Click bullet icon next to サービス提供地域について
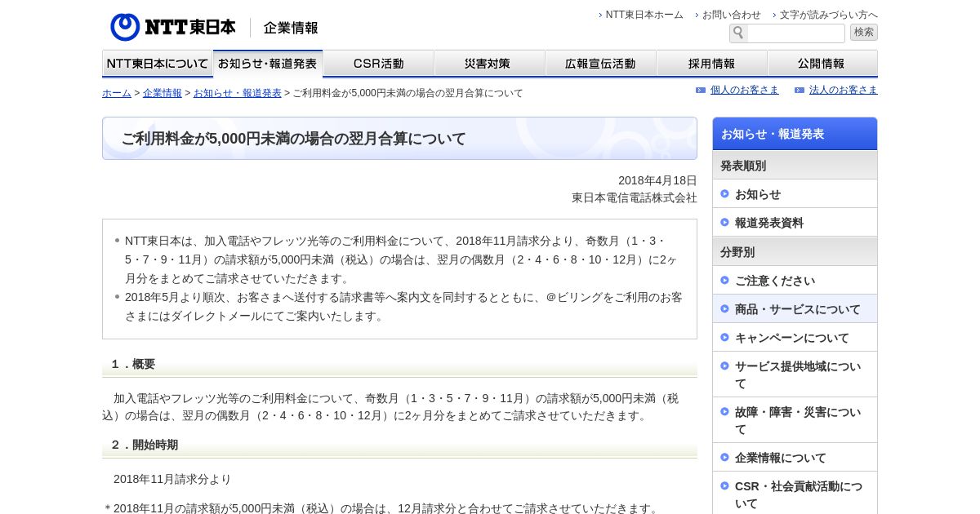The image size is (980, 514). [x=724, y=366]
